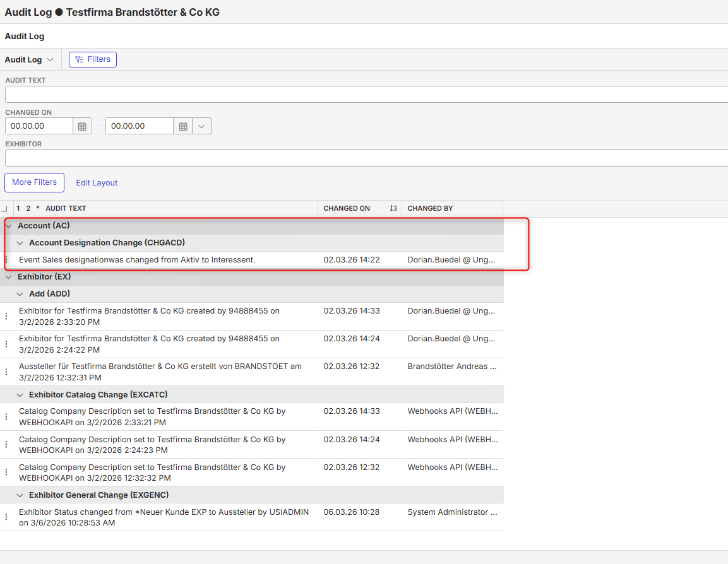
Task: Click date 06.03.26 10:28
Action: coord(352,512)
